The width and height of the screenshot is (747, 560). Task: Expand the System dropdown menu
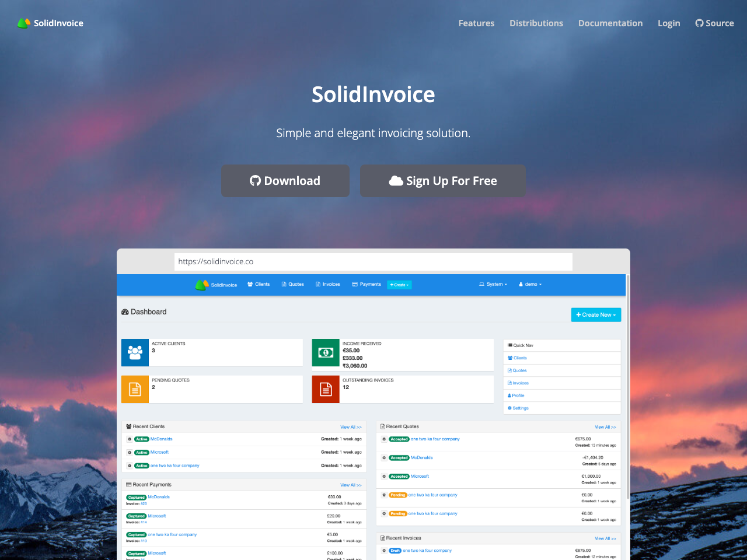coord(493,285)
